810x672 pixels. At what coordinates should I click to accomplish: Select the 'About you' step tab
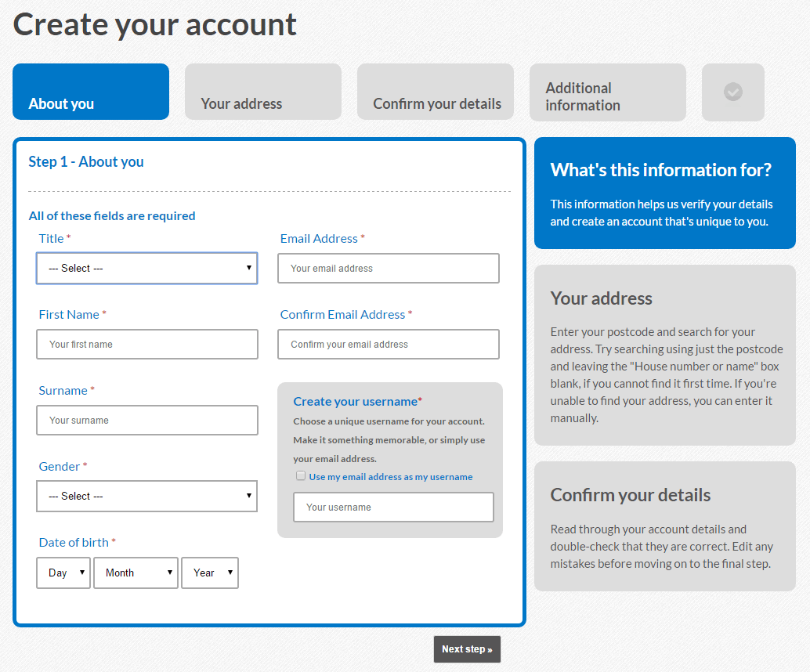click(91, 92)
